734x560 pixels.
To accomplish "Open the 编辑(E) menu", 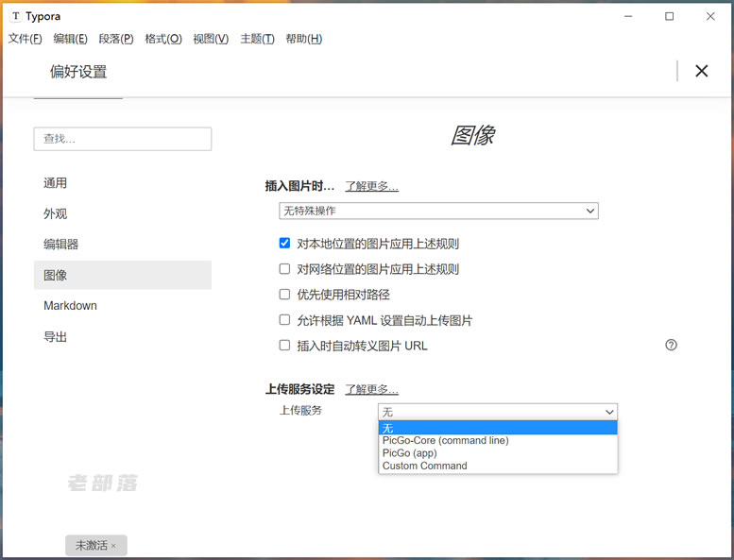I will click(x=70, y=39).
